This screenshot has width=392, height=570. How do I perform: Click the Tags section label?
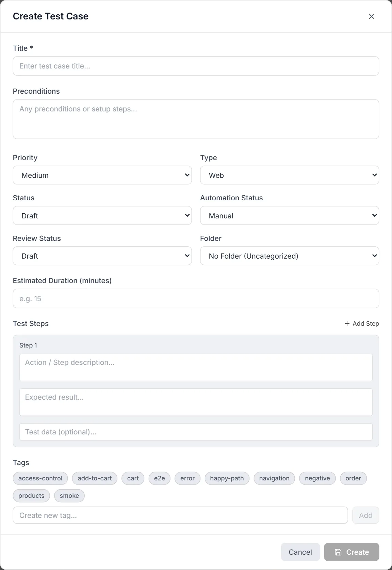pos(21,463)
